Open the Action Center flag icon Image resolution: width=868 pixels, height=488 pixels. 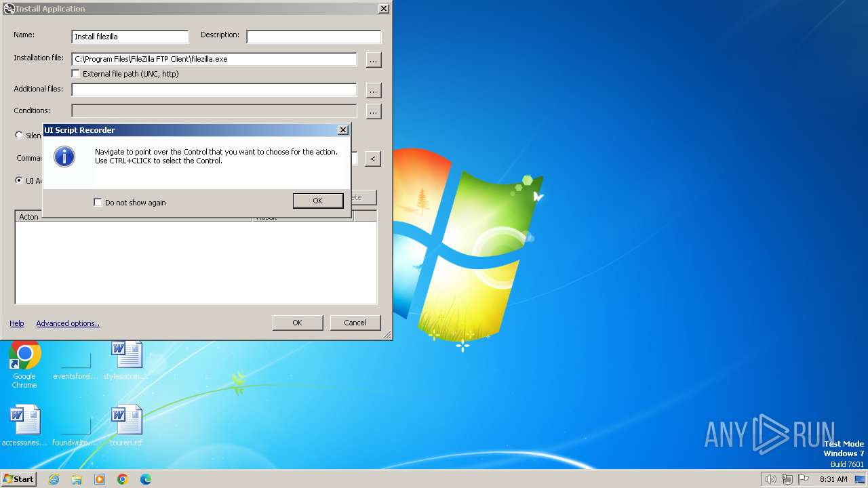804,479
